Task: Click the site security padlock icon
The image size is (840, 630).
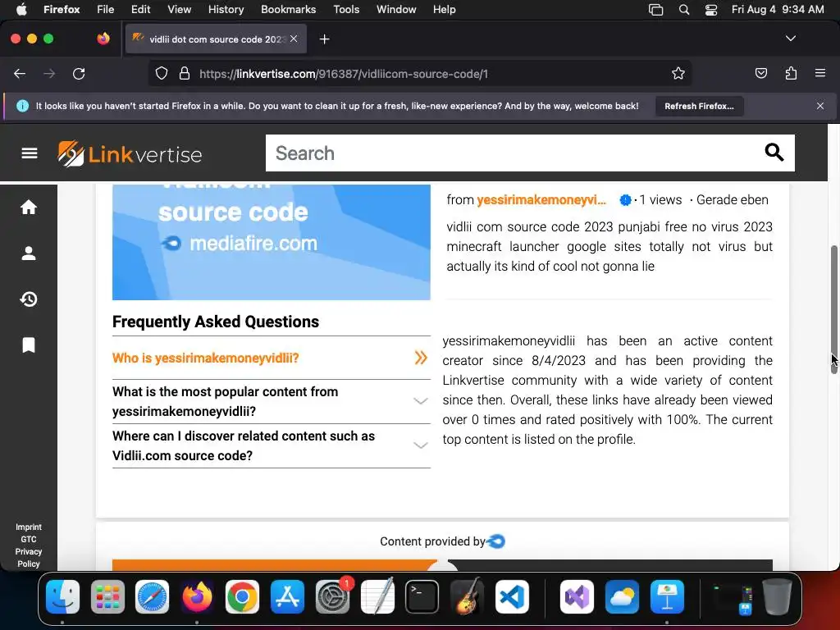Action: click(x=185, y=74)
